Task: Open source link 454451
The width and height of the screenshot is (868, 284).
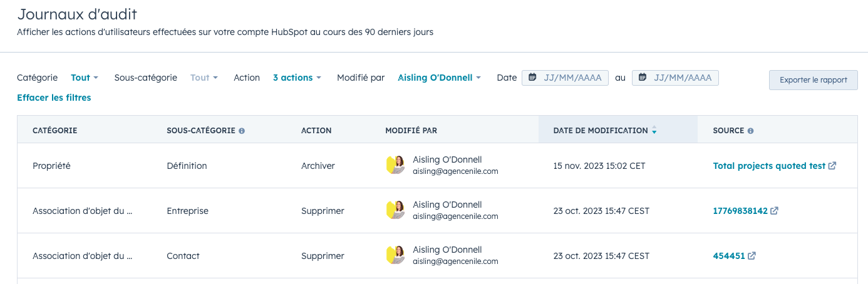Action: 729,256
